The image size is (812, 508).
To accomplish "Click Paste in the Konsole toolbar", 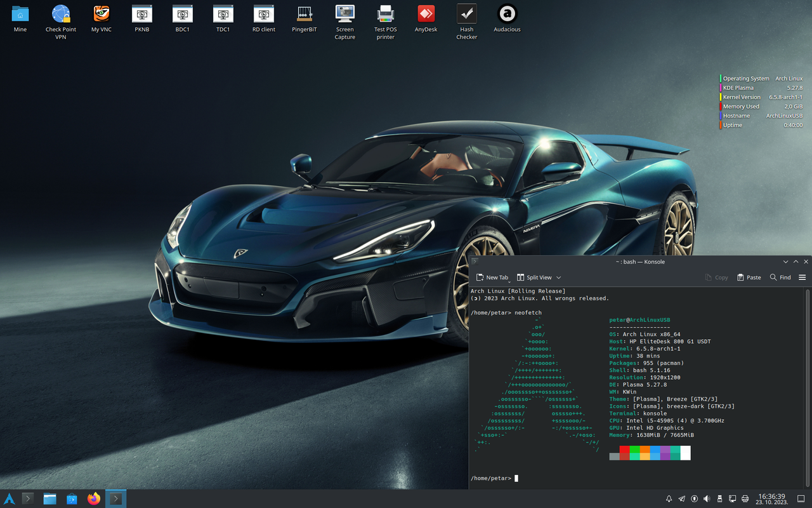I will (x=749, y=277).
